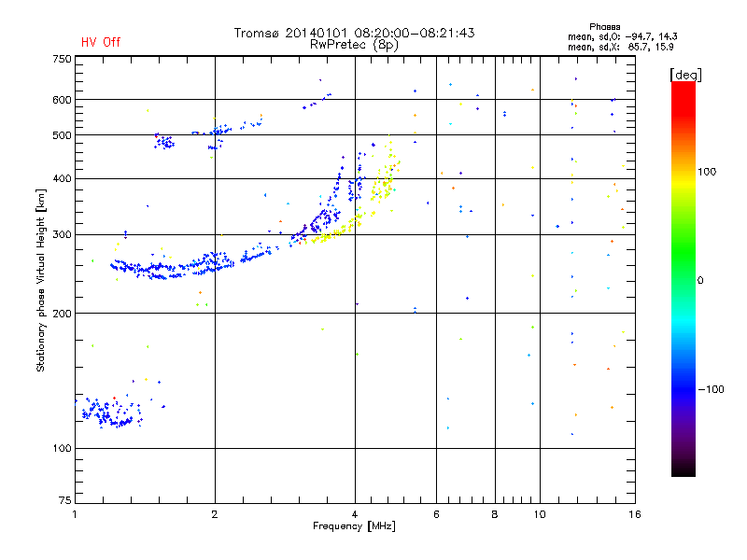Click the x-axis tick label '6'

(x=436, y=514)
